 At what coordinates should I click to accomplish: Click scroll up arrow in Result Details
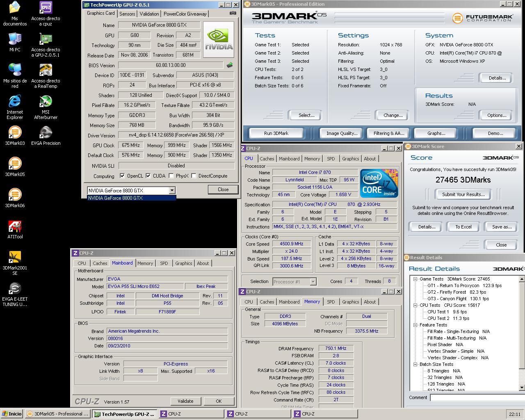tap(522, 279)
